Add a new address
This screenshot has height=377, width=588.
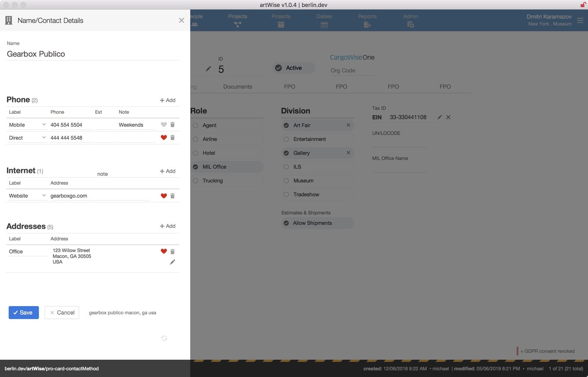pyautogui.click(x=168, y=226)
